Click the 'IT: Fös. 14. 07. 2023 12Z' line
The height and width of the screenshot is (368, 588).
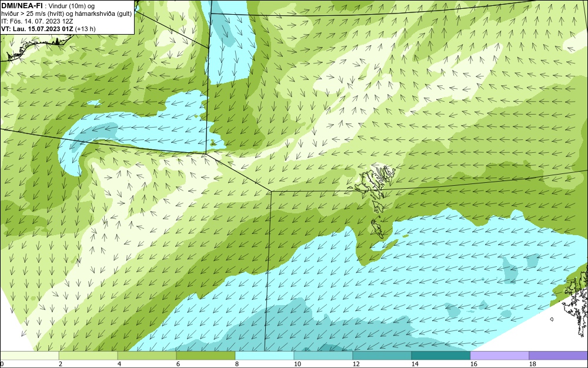pos(37,21)
